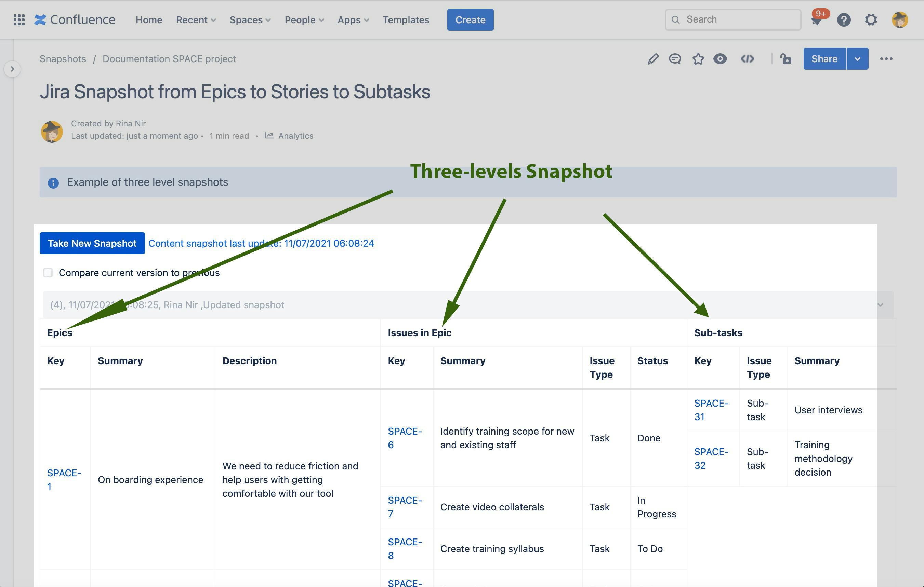Open your profile avatar menu
This screenshot has width=924, height=587.
(900, 19)
